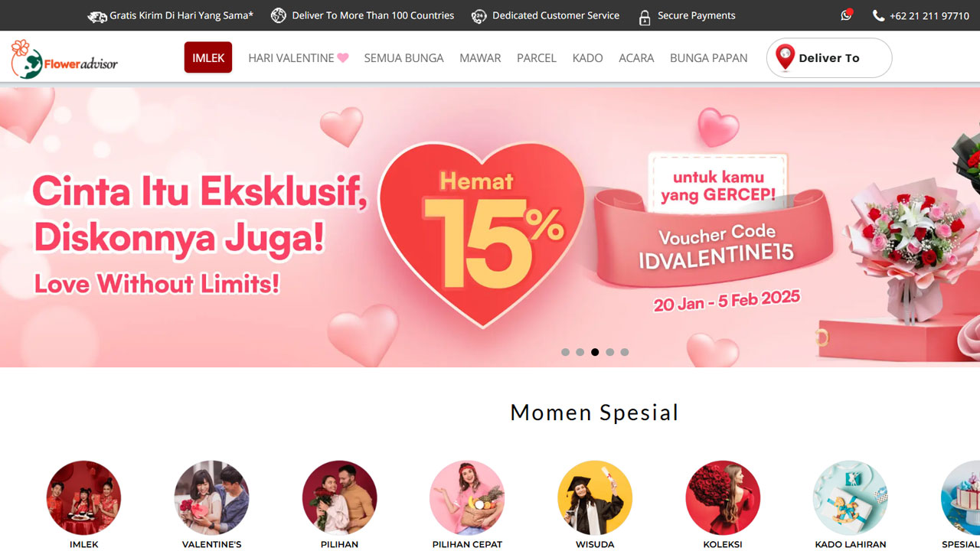Click the red IMLEK button
The width and height of the screenshot is (980, 551).
pos(208,57)
